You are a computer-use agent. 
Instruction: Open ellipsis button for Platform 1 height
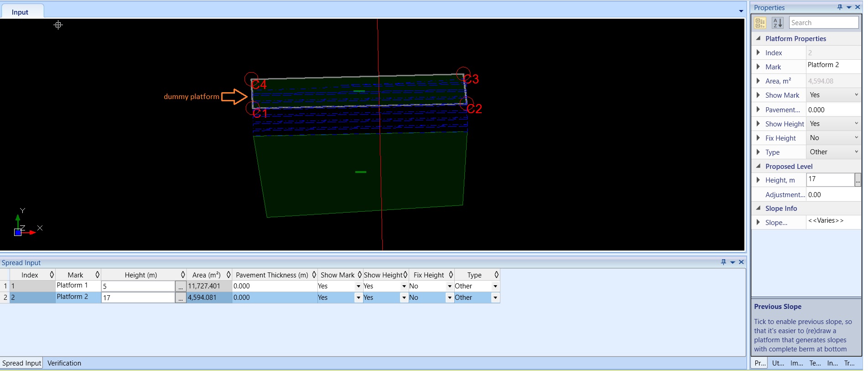point(181,286)
